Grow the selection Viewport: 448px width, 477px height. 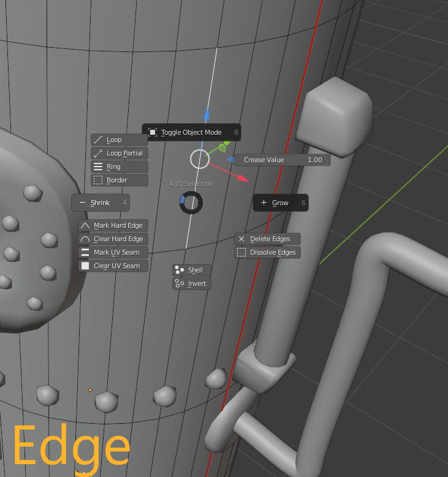click(281, 203)
